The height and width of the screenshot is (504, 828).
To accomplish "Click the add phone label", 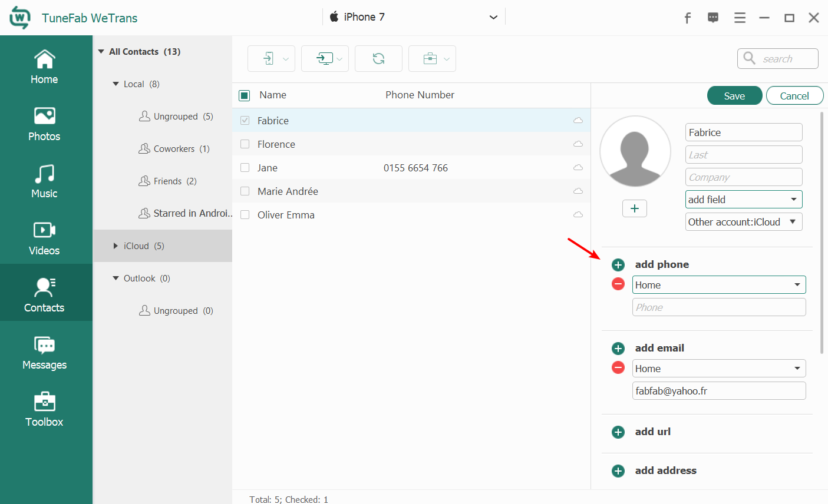I will (662, 264).
